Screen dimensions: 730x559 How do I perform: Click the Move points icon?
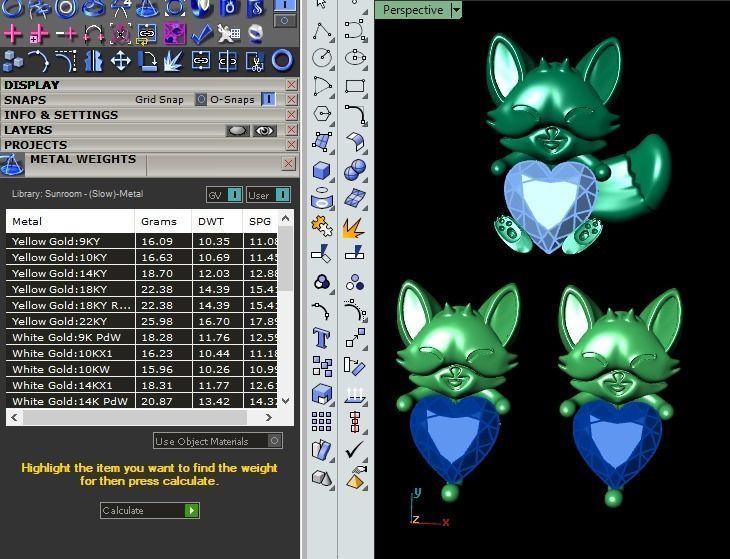(x=355, y=338)
